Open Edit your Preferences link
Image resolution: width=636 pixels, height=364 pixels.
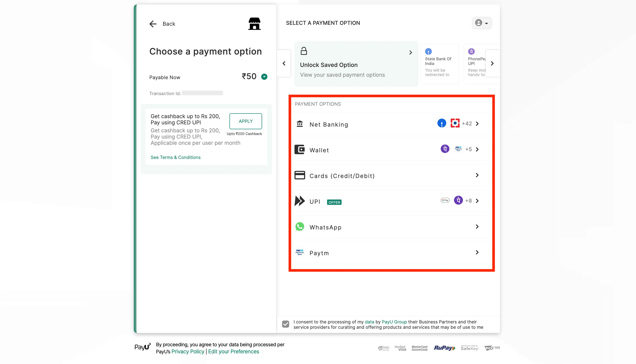(233, 352)
